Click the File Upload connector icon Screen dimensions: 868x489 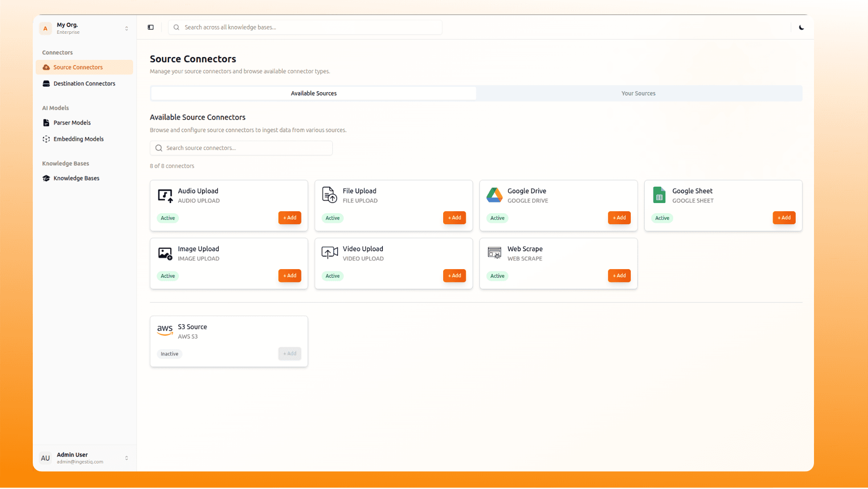(x=330, y=195)
